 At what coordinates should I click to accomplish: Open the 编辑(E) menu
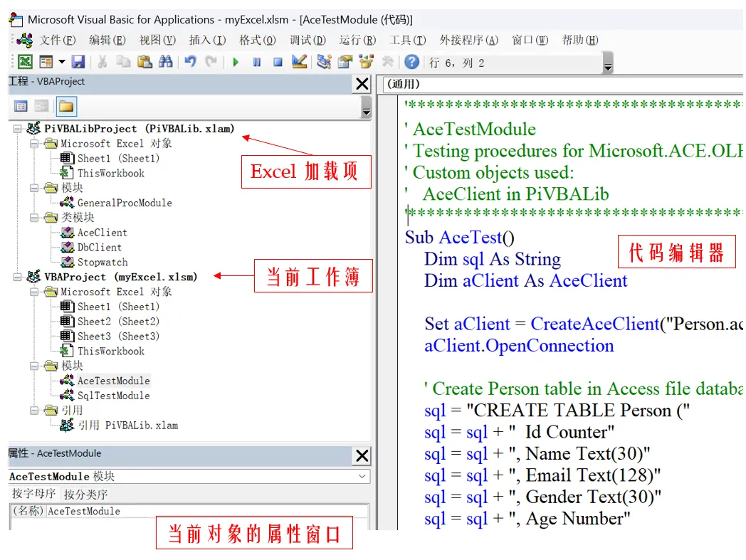coord(107,41)
